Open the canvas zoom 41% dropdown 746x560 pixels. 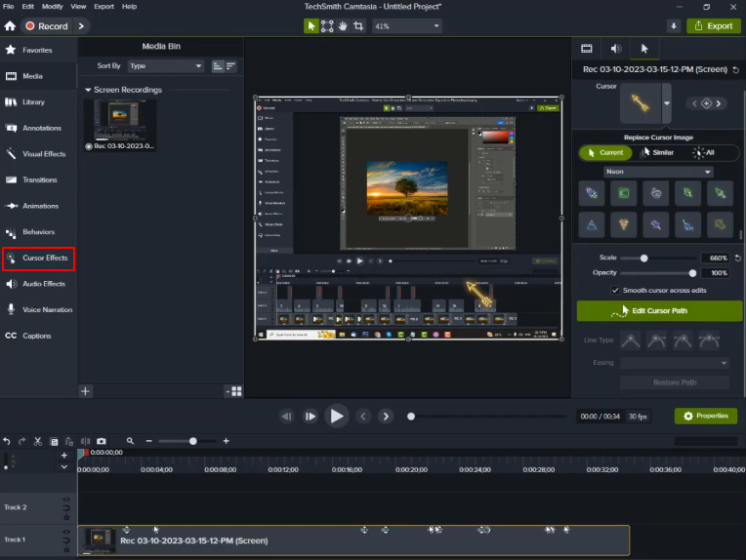(406, 26)
